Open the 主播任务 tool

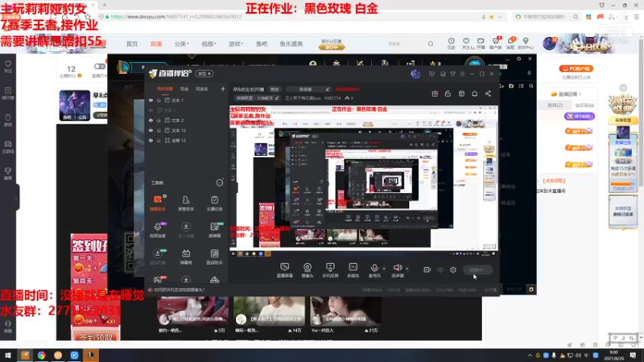point(214,203)
